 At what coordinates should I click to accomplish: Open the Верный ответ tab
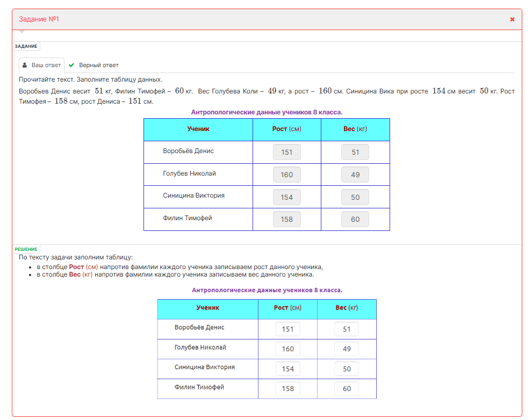[94, 65]
